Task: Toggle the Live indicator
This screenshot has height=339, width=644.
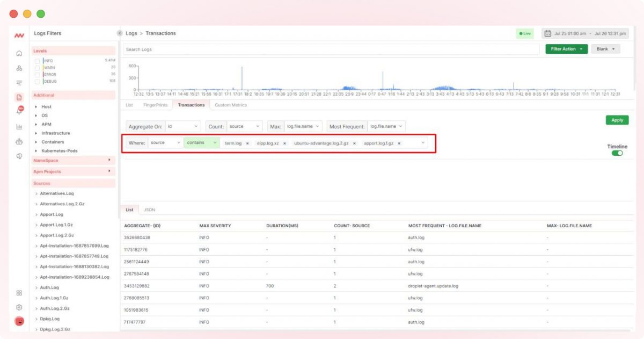Action: pos(525,33)
